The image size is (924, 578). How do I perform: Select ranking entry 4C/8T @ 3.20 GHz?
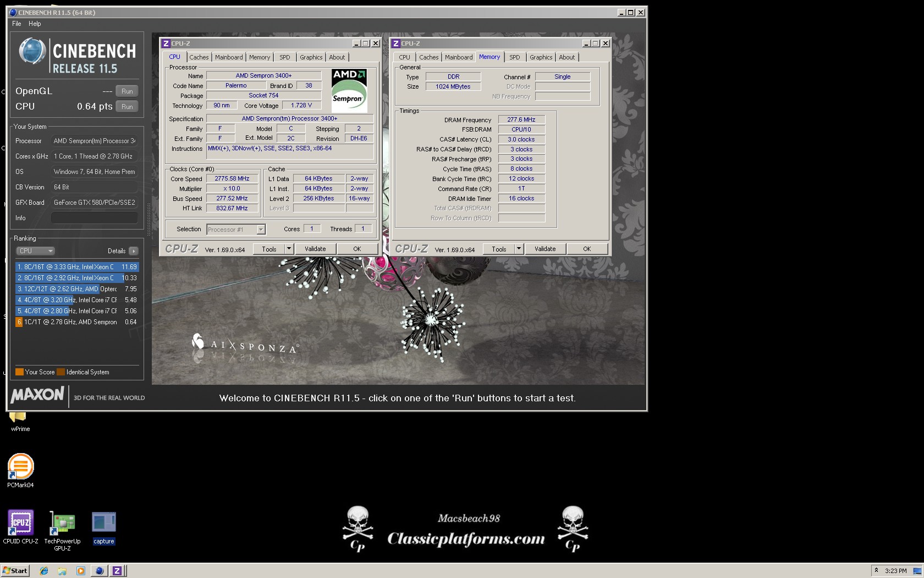pos(77,300)
